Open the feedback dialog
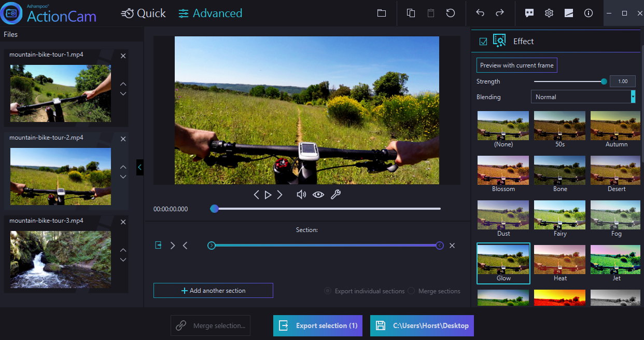The height and width of the screenshot is (340, 644). pyautogui.click(x=529, y=13)
